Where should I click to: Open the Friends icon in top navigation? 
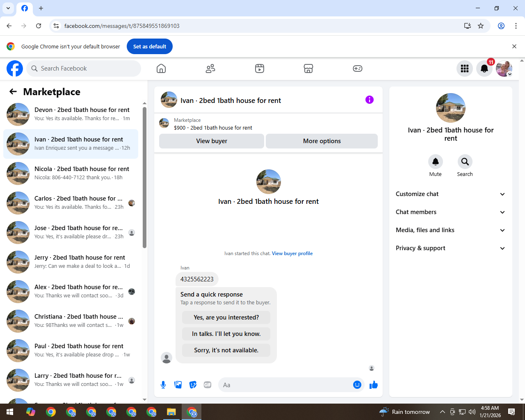click(210, 68)
